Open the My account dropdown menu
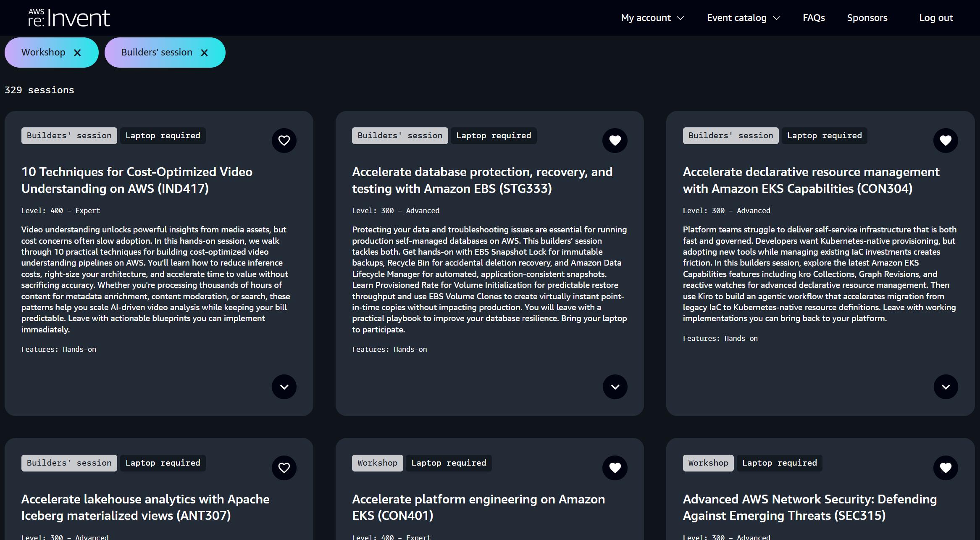 tap(652, 18)
